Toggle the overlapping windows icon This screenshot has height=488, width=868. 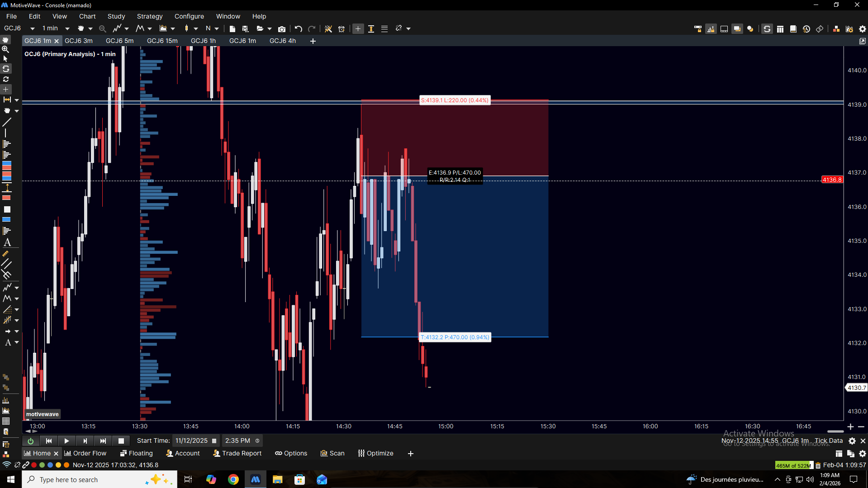click(737, 29)
